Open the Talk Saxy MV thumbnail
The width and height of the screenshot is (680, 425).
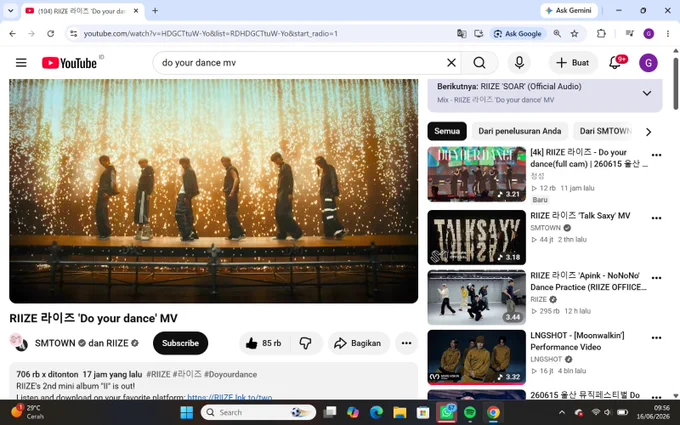[476, 237]
